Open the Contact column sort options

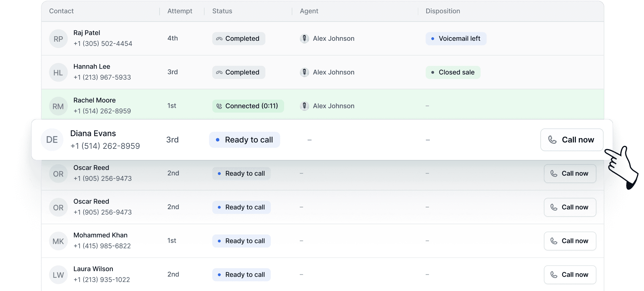click(x=62, y=11)
